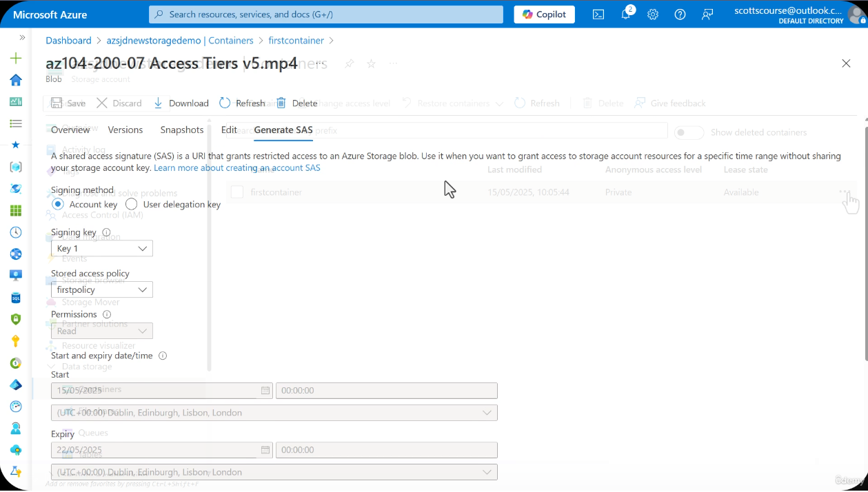Open the notifications bell
The image size is (868, 492).
[x=626, y=14]
